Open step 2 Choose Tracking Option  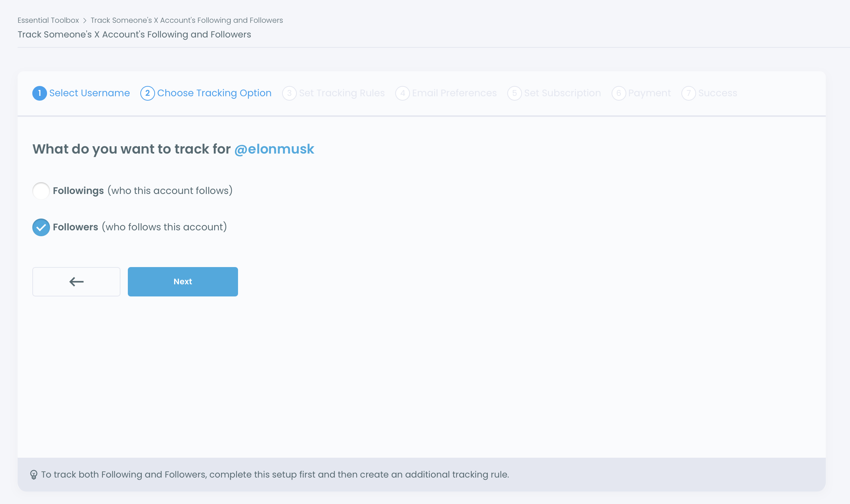click(x=206, y=93)
